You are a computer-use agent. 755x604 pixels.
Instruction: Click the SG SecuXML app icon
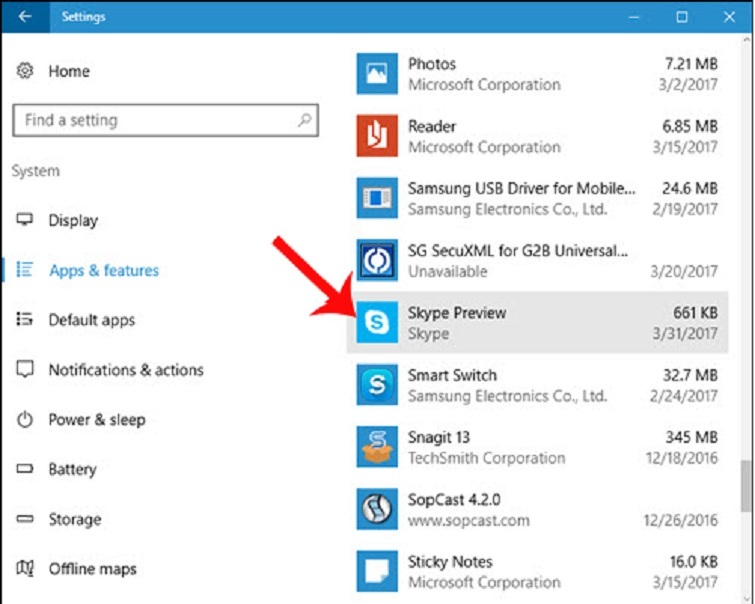pyautogui.click(x=377, y=260)
